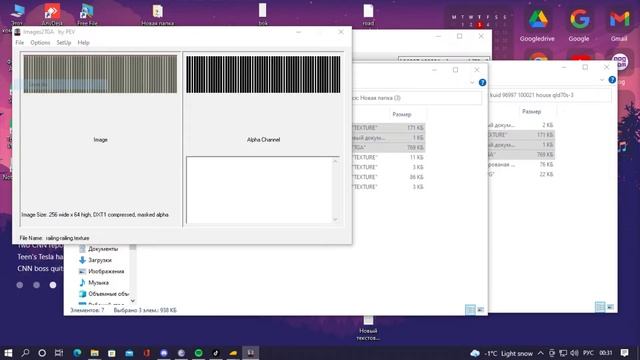The image size is (640, 360).
Task: Open the Googledrive desktop shortcut
Action: (537, 25)
